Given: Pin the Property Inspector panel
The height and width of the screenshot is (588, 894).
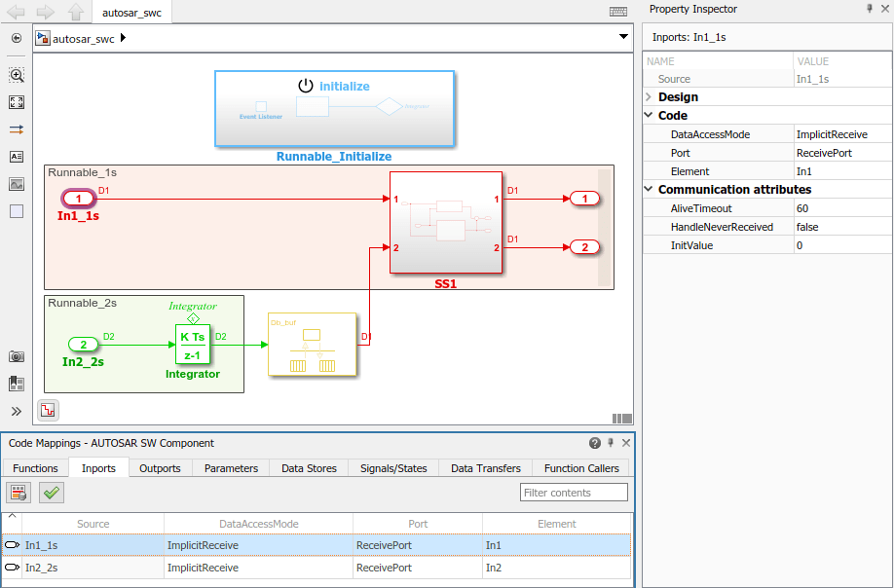Looking at the screenshot, I should coord(870,9).
